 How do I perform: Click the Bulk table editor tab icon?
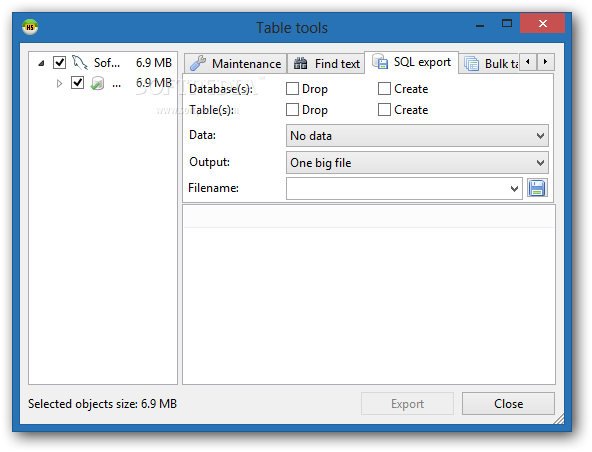[x=472, y=63]
